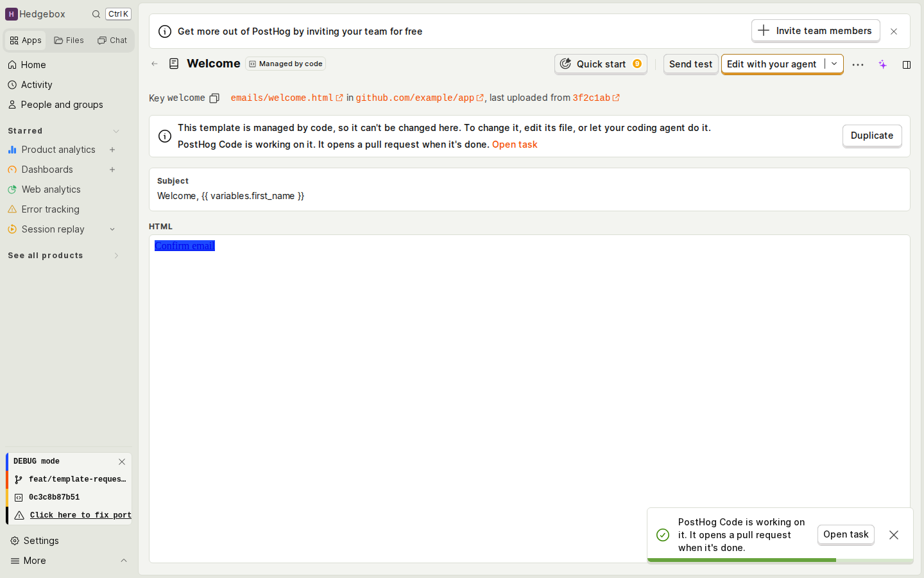Open Dashboards in sidebar
The height and width of the screenshot is (578, 924).
click(x=47, y=170)
